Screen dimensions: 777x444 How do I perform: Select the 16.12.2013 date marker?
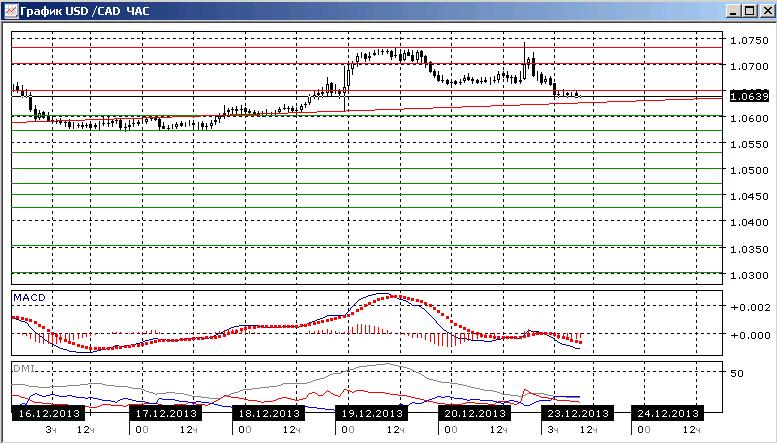[48, 413]
